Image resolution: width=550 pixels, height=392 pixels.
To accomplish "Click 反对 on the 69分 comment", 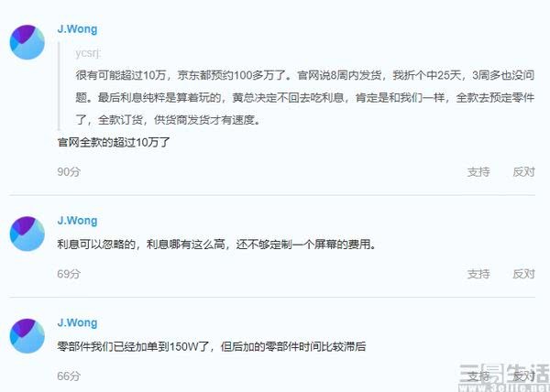I will point(523,274).
